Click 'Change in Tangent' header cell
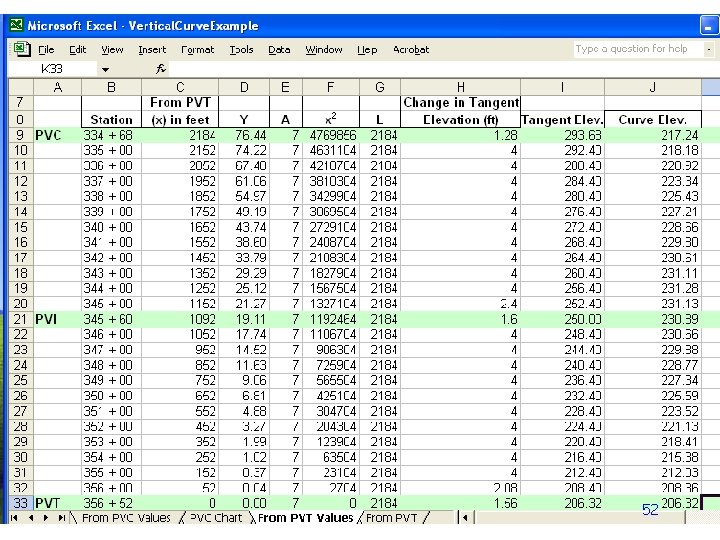 461,102
